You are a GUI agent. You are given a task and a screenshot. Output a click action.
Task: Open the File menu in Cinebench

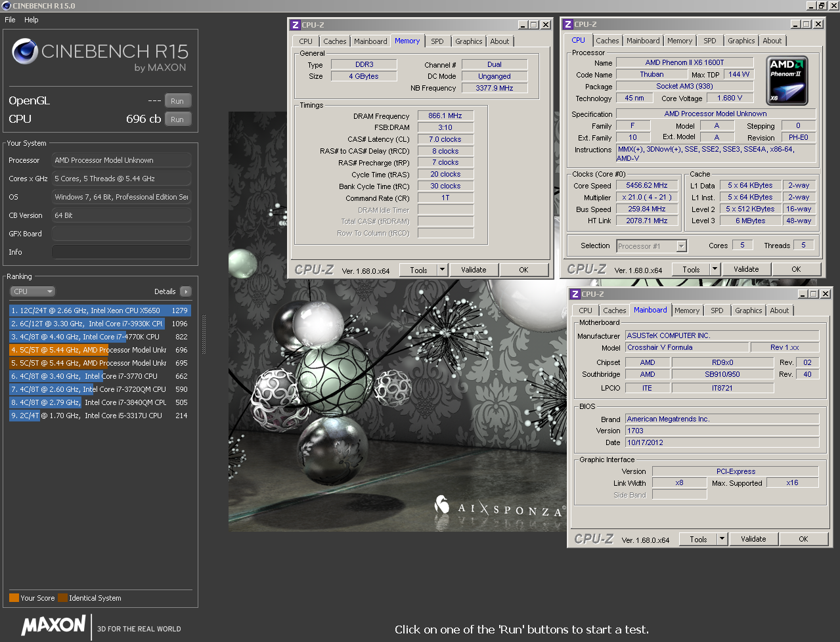click(10, 20)
